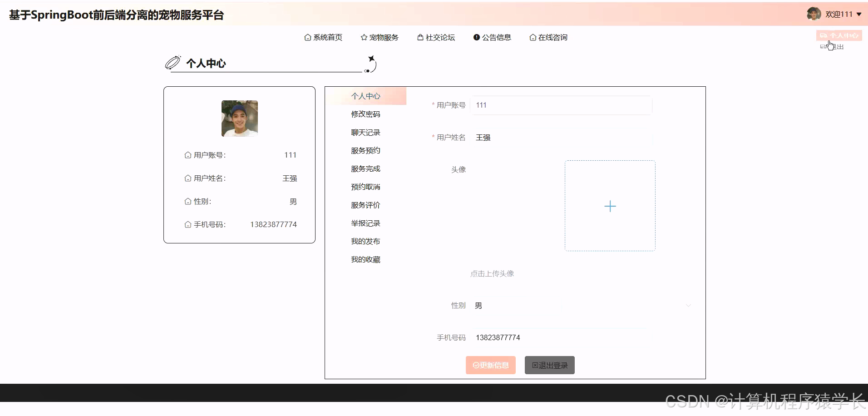Image resolution: width=868 pixels, height=416 pixels.
Task: Open the 聊天记录 sidebar tab
Action: pos(366,132)
